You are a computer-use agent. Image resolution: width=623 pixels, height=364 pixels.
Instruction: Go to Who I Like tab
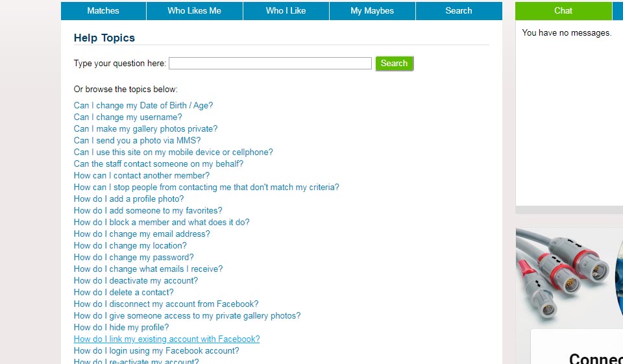pyautogui.click(x=286, y=10)
